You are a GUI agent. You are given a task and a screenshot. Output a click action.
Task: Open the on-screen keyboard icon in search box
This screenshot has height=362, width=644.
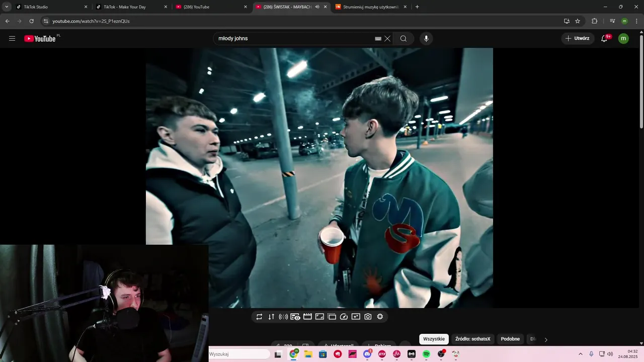378,38
